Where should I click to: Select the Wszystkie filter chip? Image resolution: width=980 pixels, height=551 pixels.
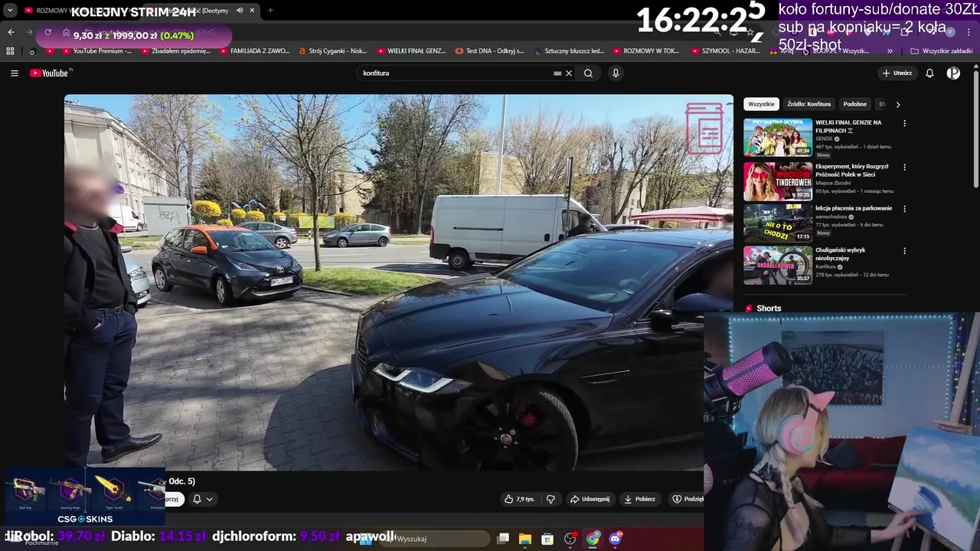pyautogui.click(x=762, y=104)
